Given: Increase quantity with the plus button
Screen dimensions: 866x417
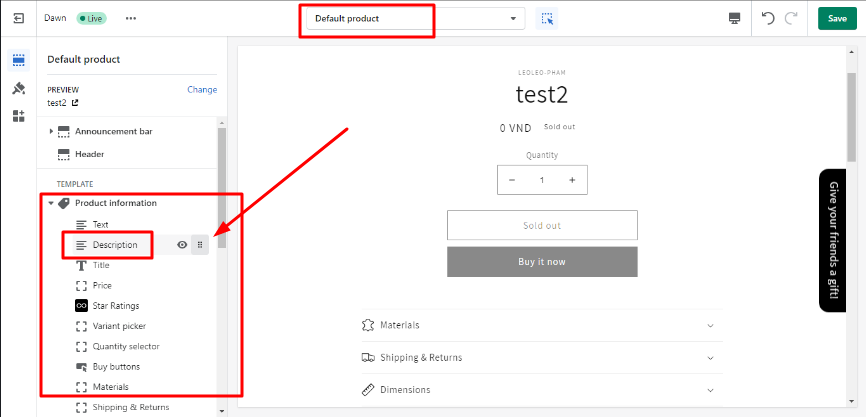Looking at the screenshot, I should click(572, 180).
